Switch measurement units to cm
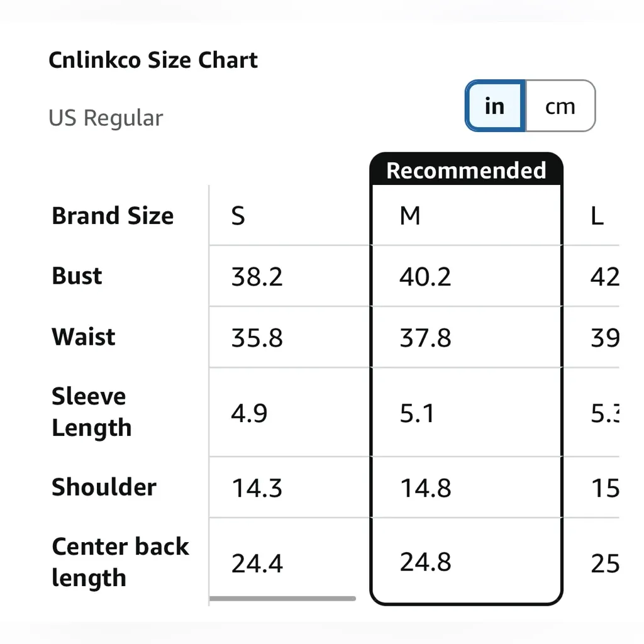 point(559,106)
